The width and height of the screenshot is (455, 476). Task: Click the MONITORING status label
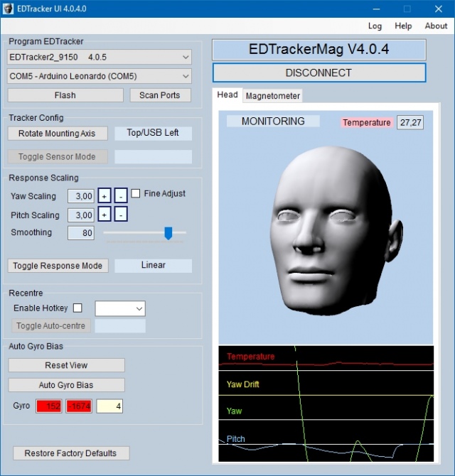click(x=273, y=121)
